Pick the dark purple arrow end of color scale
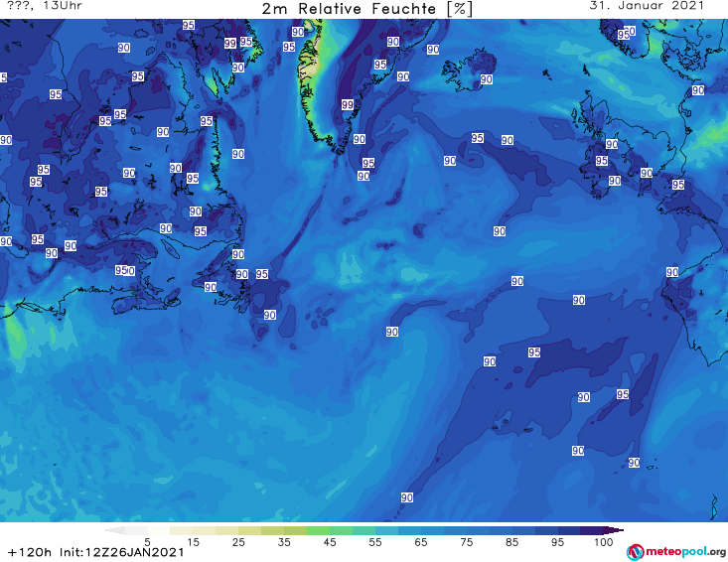 coord(614,530)
